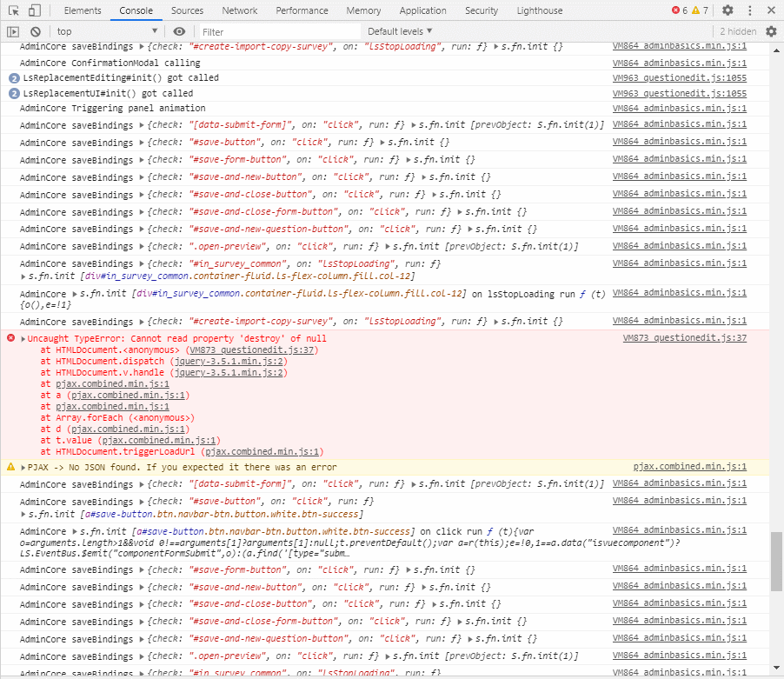
Task: Collapse the Uncaught TypeError stack trace
Action: point(23,338)
